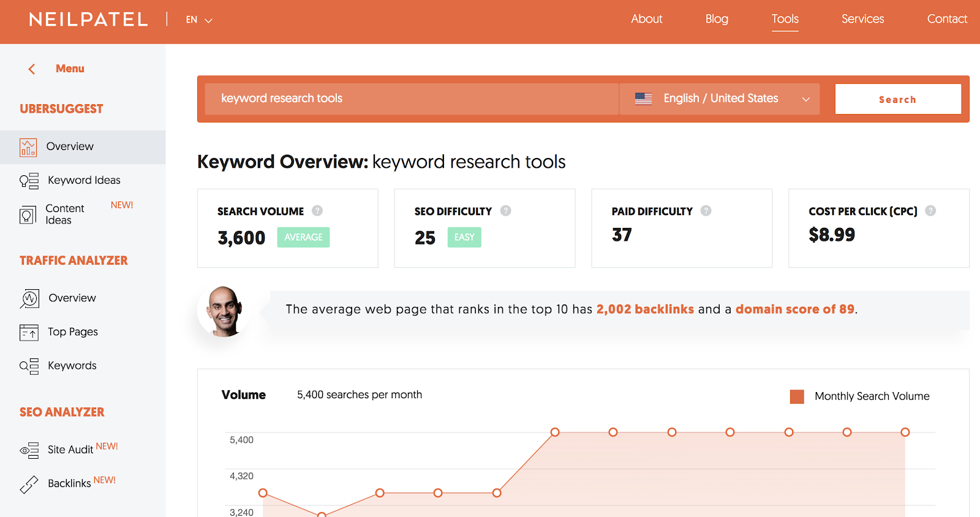Click the EASY badge beside SEO difficulty

tap(464, 237)
